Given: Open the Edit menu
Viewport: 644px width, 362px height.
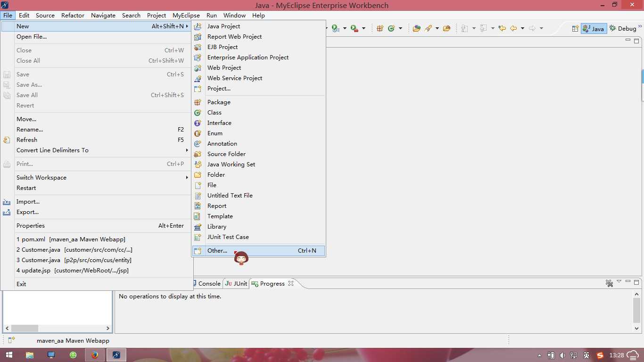Looking at the screenshot, I should [24, 15].
